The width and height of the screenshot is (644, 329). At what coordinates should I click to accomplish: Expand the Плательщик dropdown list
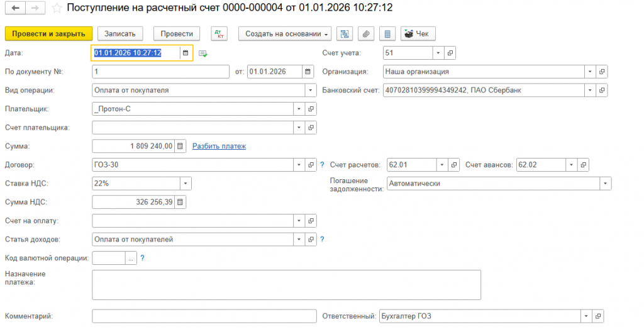click(299, 109)
